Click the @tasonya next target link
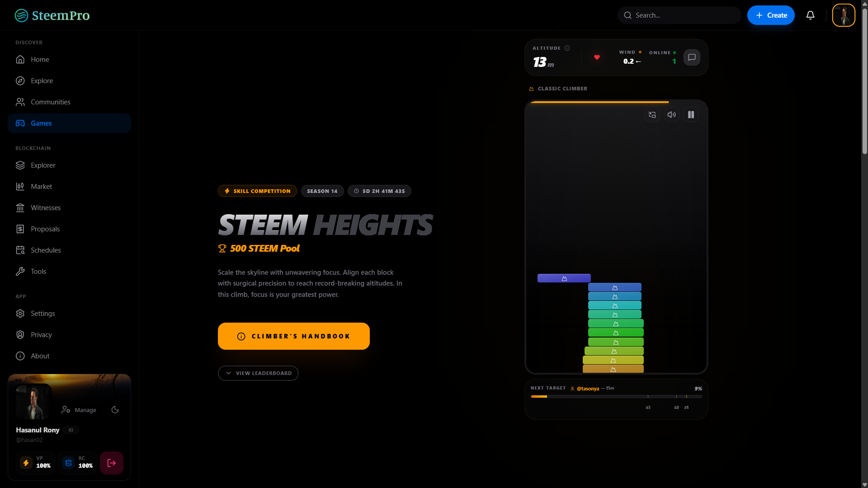 coord(588,389)
